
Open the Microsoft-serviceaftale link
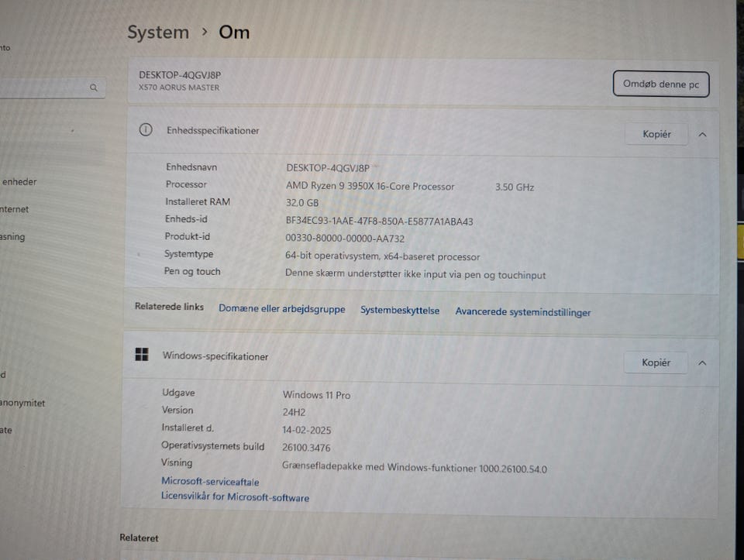[210, 481]
